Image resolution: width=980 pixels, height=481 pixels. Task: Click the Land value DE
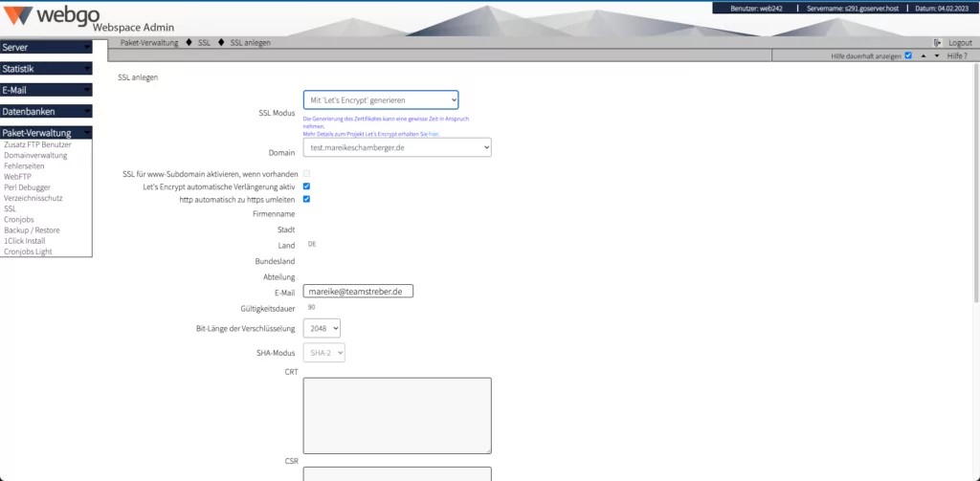coord(312,244)
